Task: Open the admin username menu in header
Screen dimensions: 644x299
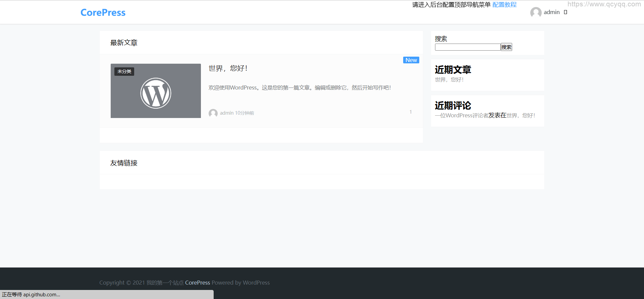Action: click(551, 12)
